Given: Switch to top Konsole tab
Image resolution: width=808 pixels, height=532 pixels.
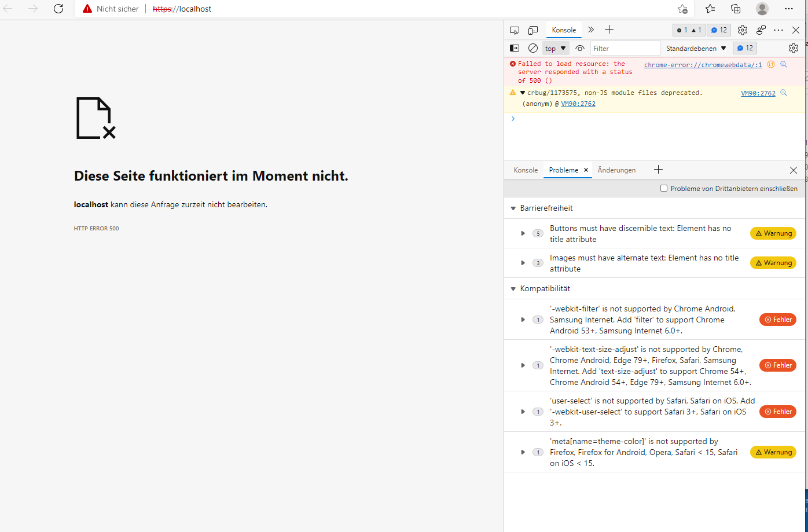Looking at the screenshot, I should (564, 30).
